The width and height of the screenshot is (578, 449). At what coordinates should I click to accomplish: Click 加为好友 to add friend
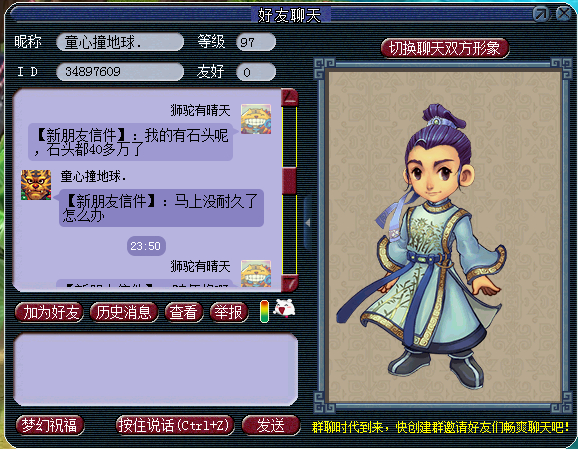pyautogui.click(x=49, y=312)
